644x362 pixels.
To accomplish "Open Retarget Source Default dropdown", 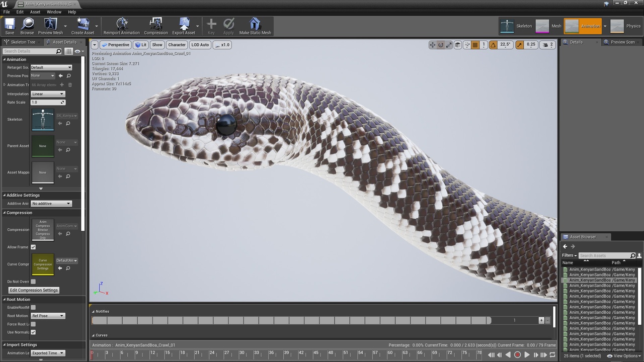I will (x=51, y=67).
